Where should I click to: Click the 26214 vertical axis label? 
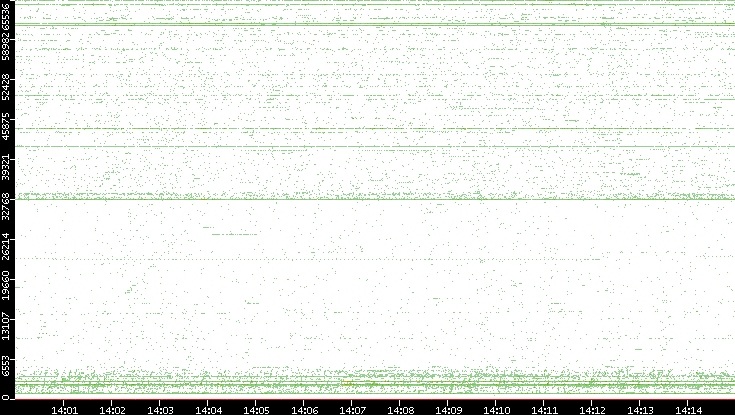(x=8, y=246)
